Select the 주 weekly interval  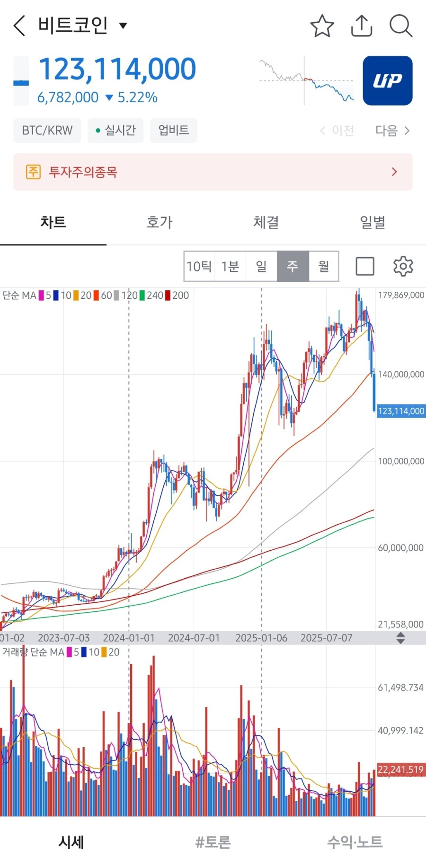click(x=293, y=266)
